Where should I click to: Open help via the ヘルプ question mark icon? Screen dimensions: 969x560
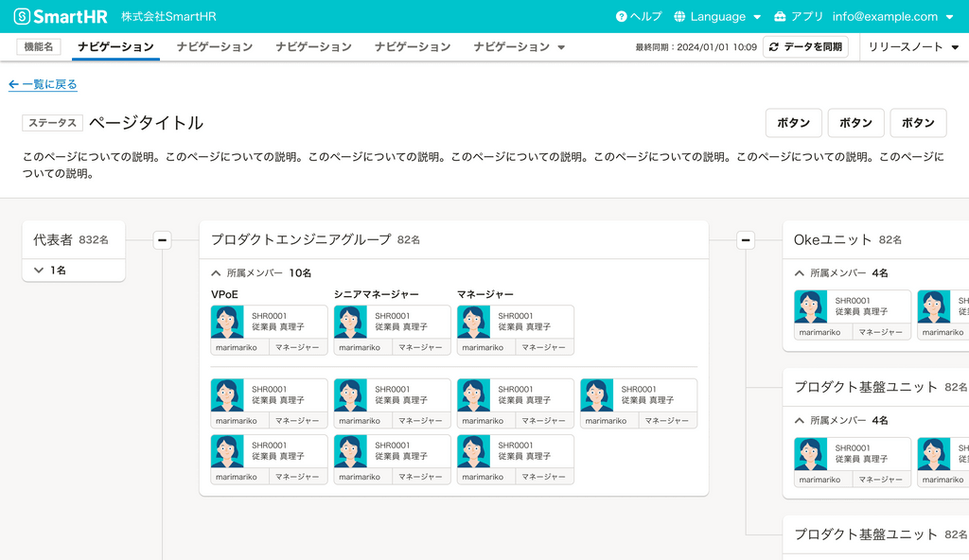[622, 15]
